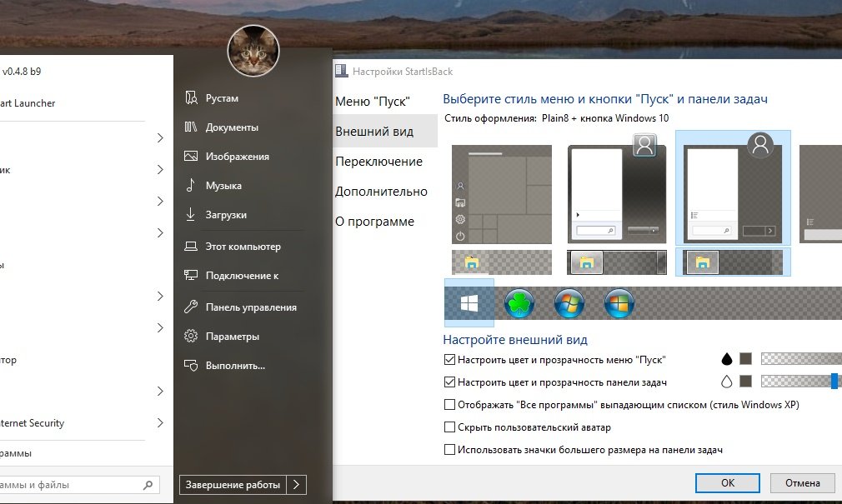
Task: Click the art Launcher entry in programs list
Action: pyautogui.click(x=28, y=103)
